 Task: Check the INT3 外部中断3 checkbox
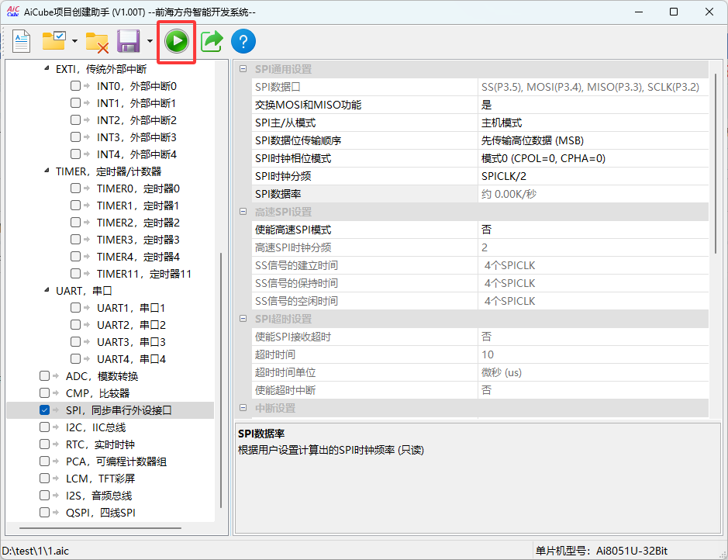point(75,137)
